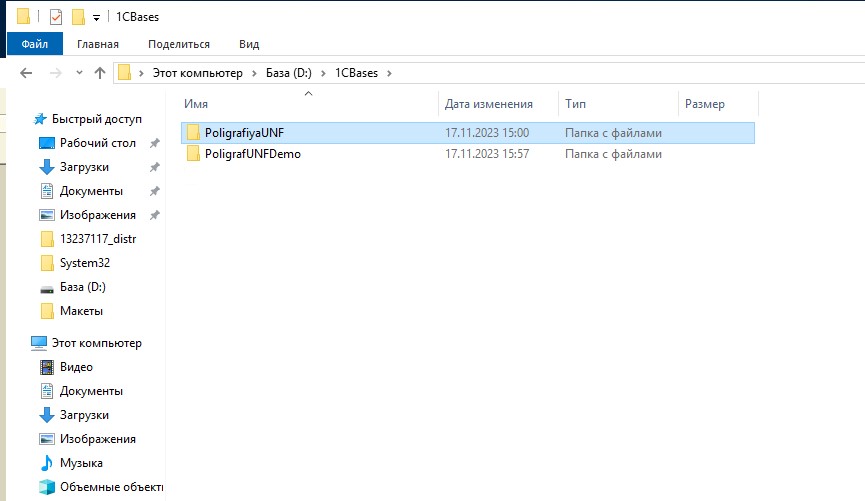The width and height of the screenshot is (865, 501).
Task: Click pin icon next to Рабочий стол
Action: tap(155, 143)
